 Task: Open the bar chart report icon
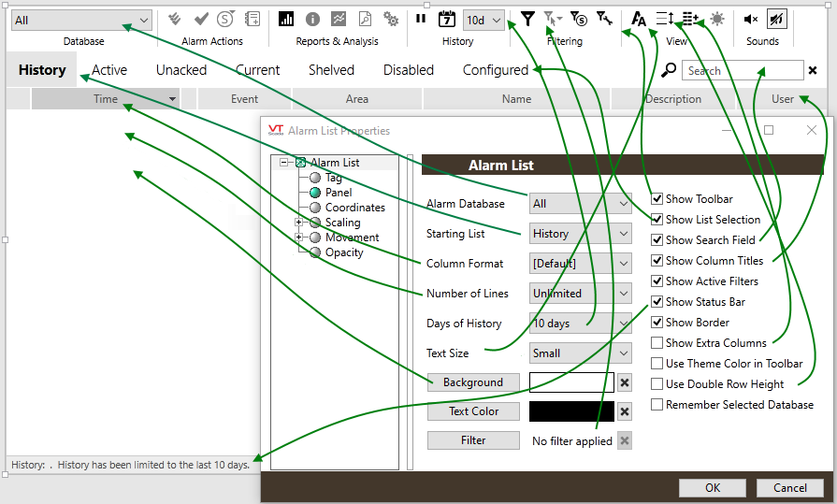286,19
